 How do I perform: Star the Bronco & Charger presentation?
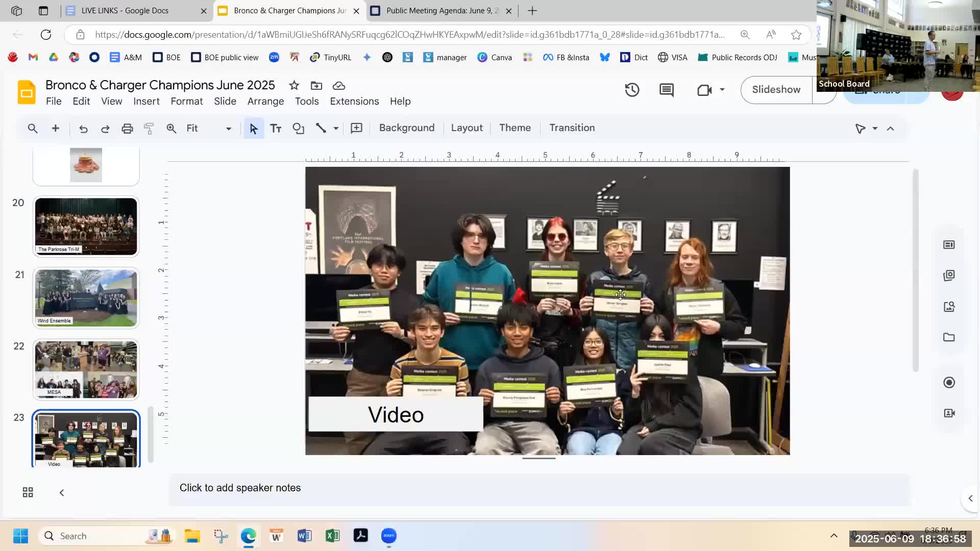pos(294,85)
